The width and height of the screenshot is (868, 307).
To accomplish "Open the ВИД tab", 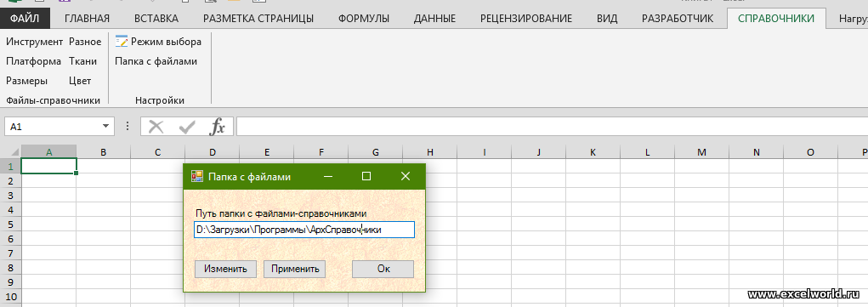I will [x=607, y=19].
